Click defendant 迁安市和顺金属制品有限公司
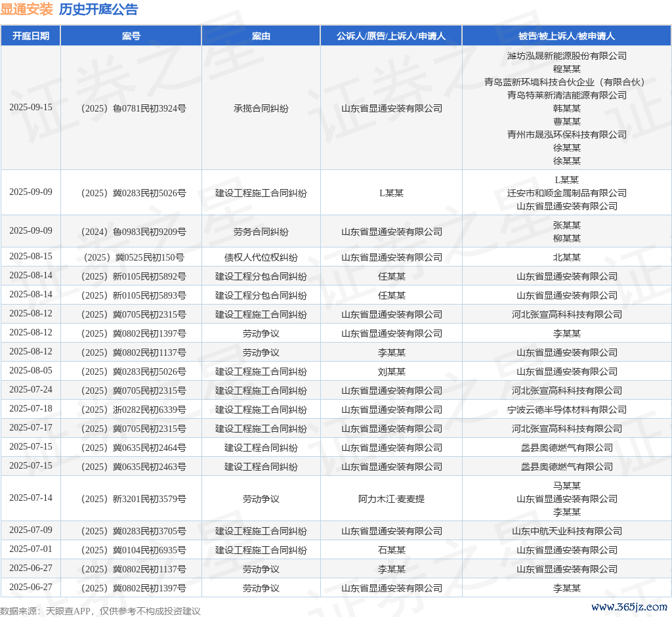Image resolution: width=672 pixels, height=617 pixels. tap(566, 193)
